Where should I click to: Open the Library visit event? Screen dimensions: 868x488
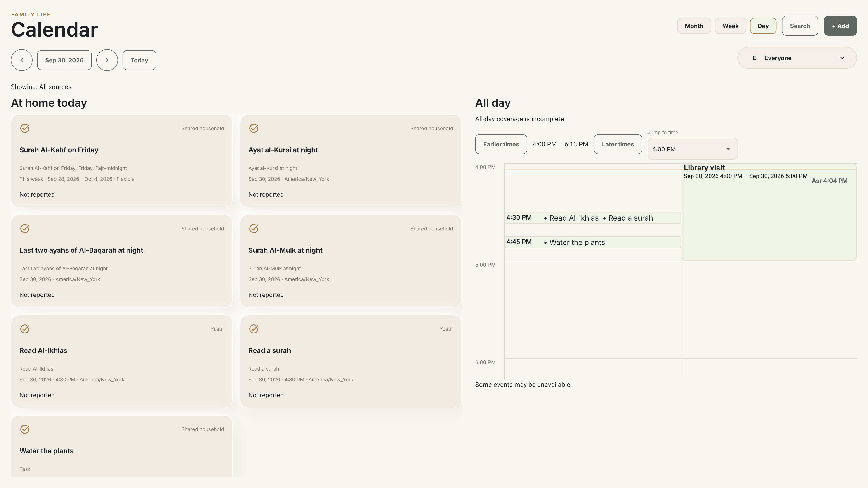click(769, 212)
